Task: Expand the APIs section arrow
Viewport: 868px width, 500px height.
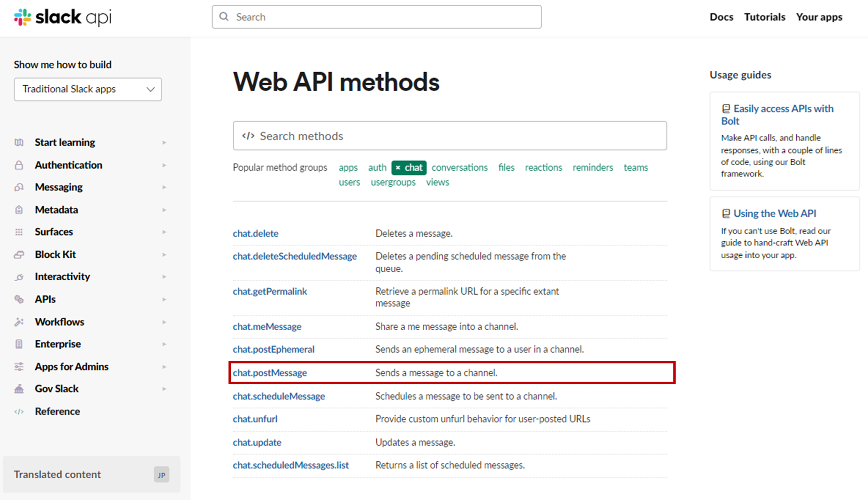Action: [164, 299]
